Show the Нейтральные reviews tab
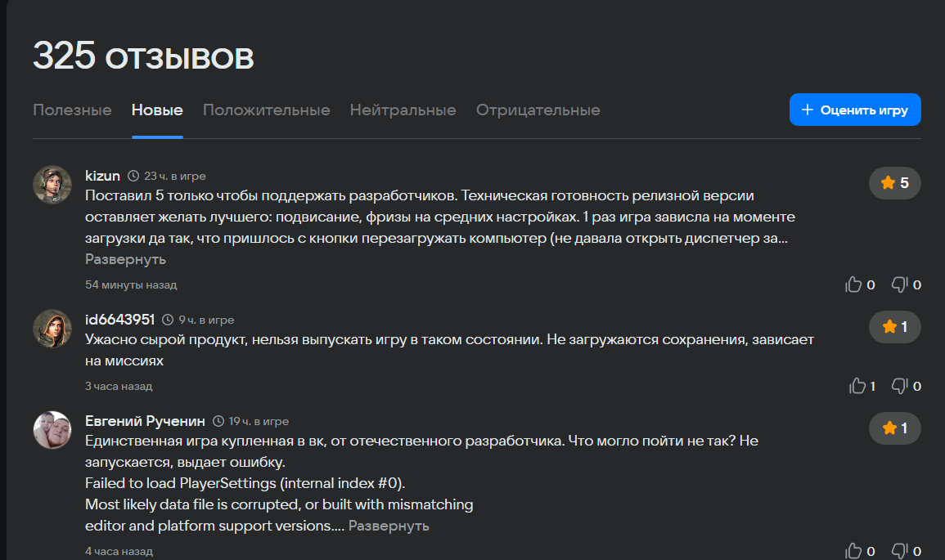945x560 pixels. click(403, 110)
